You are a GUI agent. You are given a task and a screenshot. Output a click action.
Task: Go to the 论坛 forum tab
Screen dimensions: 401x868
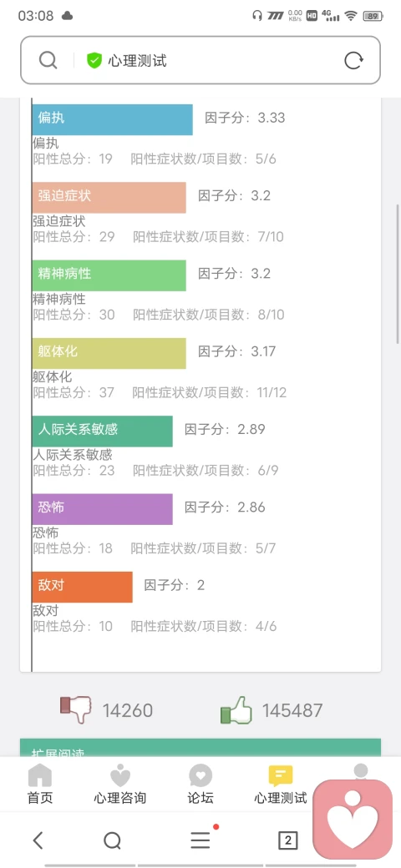coord(200,784)
